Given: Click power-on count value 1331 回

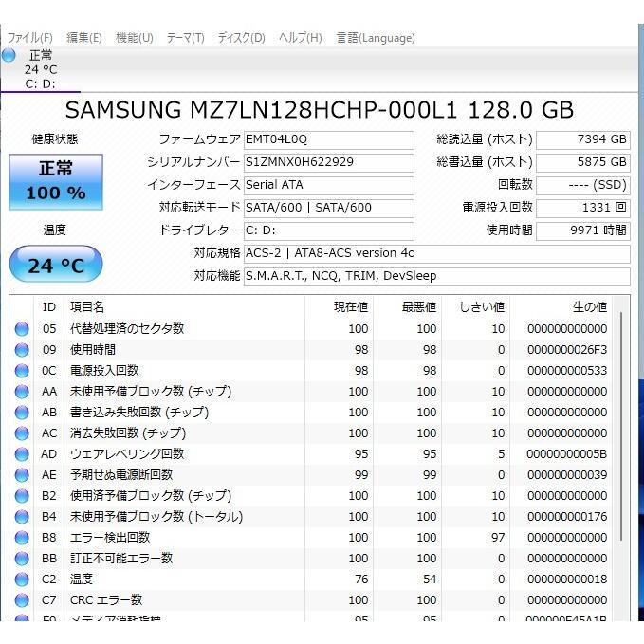Looking at the screenshot, I should pos(583,209).
